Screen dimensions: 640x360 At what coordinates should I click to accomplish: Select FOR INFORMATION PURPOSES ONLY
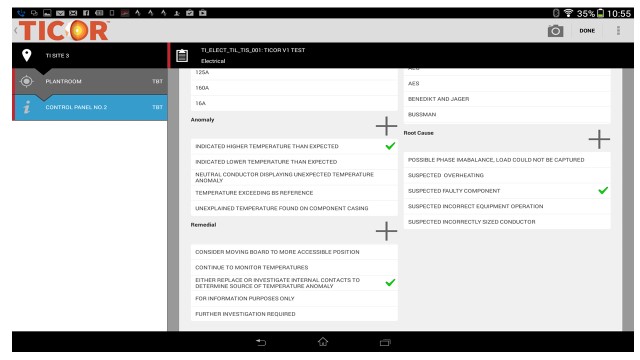tap(294, 298)
